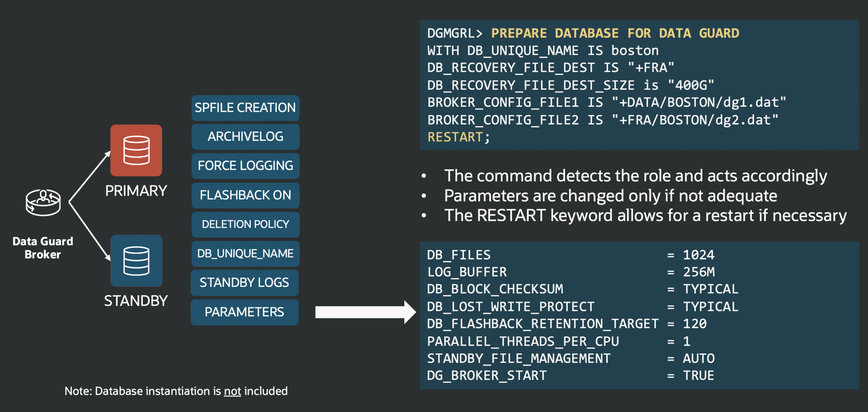Select the DELETION POLICY box
This screenshot has height=412, width=868.
[245, 224]
